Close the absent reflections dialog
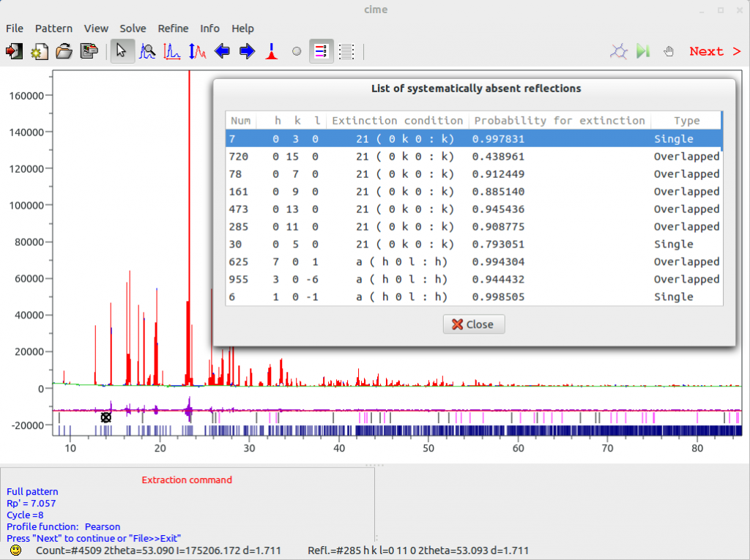Screen dimensions: 750x560 (474, 324)
